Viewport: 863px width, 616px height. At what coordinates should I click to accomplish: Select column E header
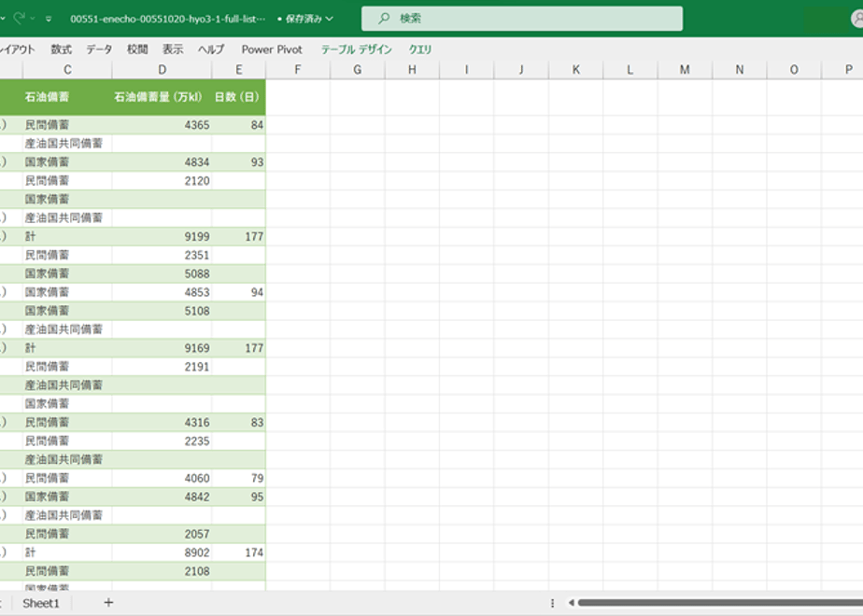tap(239, 70)
